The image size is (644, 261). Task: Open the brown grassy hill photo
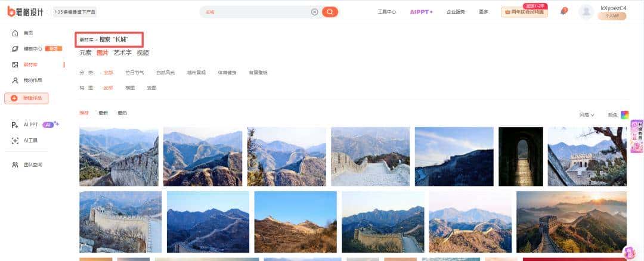(x=296, y=222)
